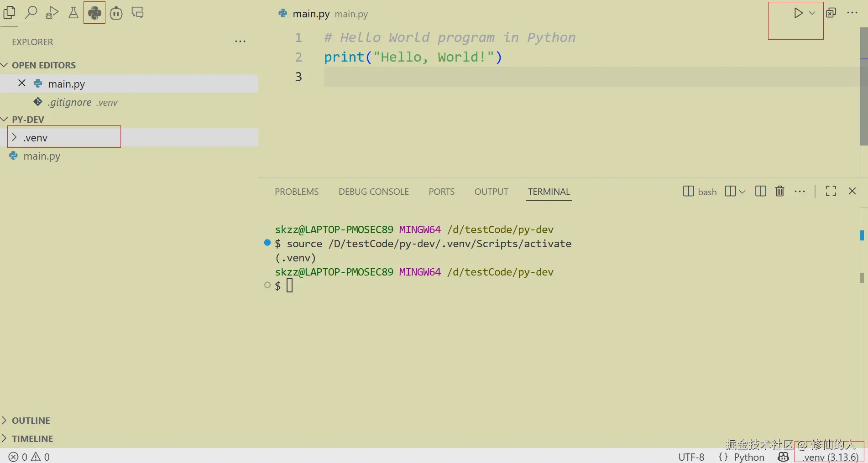Click the overlapping squares with X icon

click(831, 13)
